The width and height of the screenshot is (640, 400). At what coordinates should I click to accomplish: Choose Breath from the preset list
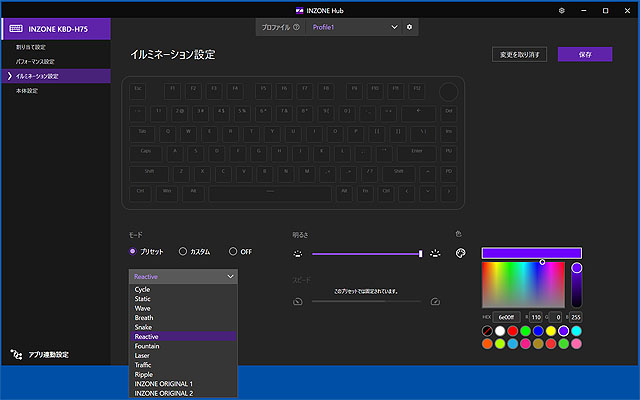click(x=183, y=318)
